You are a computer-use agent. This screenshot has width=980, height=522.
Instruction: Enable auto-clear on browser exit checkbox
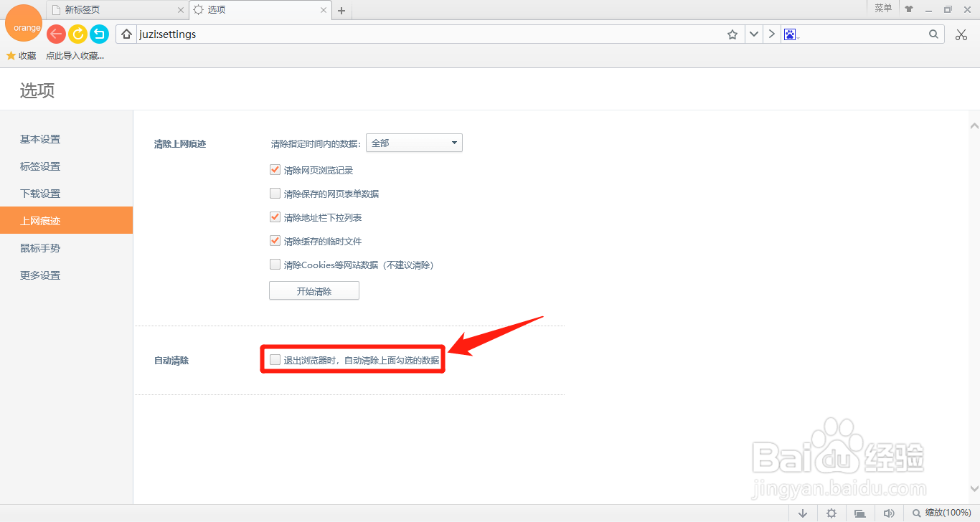click(275, 360)
